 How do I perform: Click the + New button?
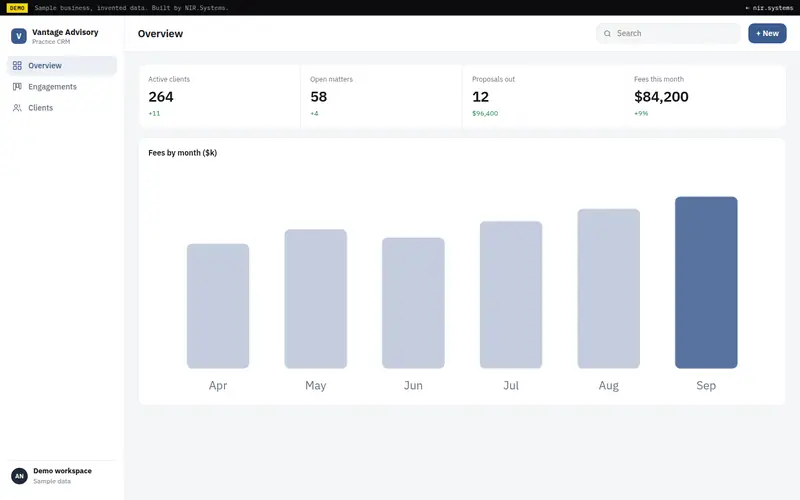pyautogui.click(x=767, y=34)
